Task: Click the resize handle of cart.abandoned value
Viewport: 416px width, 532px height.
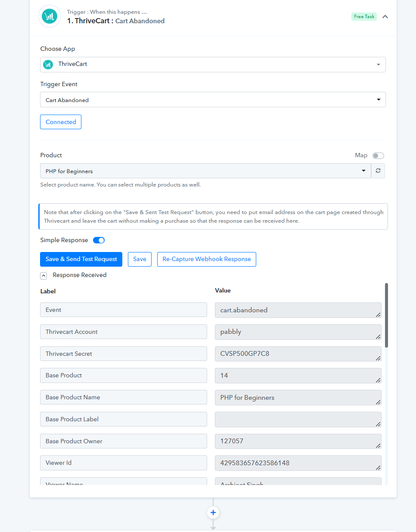Action: coord(378,314)
